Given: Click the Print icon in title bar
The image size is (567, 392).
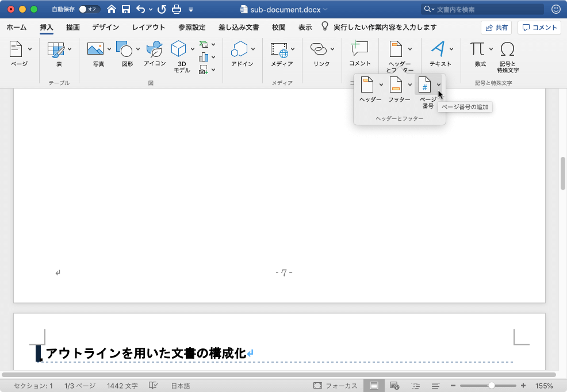Looking at the screenshot, I should 177,9.
